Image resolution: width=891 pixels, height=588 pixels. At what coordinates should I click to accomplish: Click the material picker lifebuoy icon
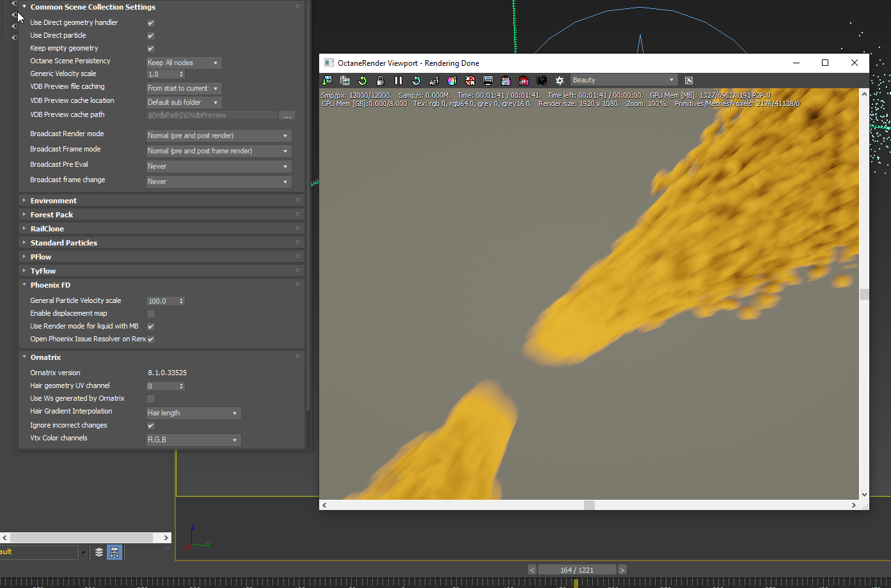pos(470,81)
